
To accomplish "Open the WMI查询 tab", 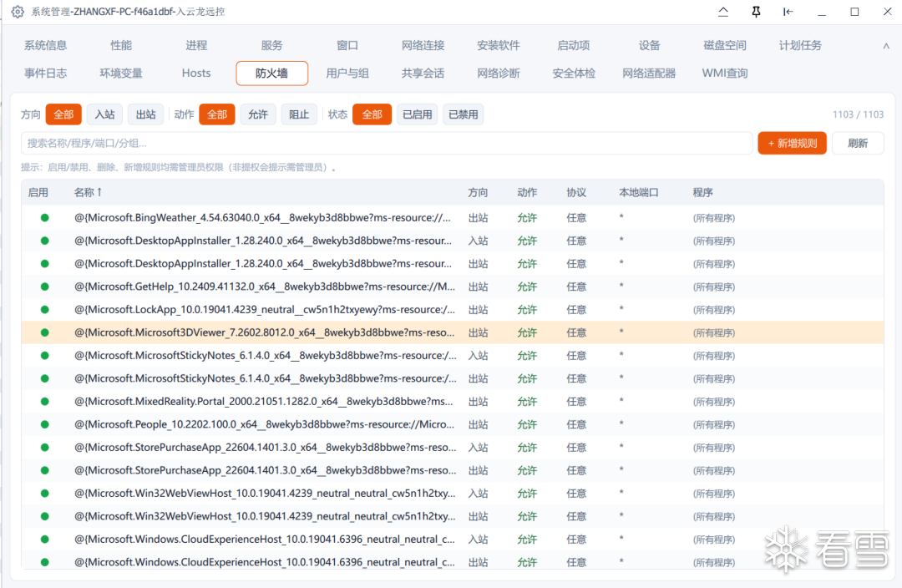I will coord(725,73).
